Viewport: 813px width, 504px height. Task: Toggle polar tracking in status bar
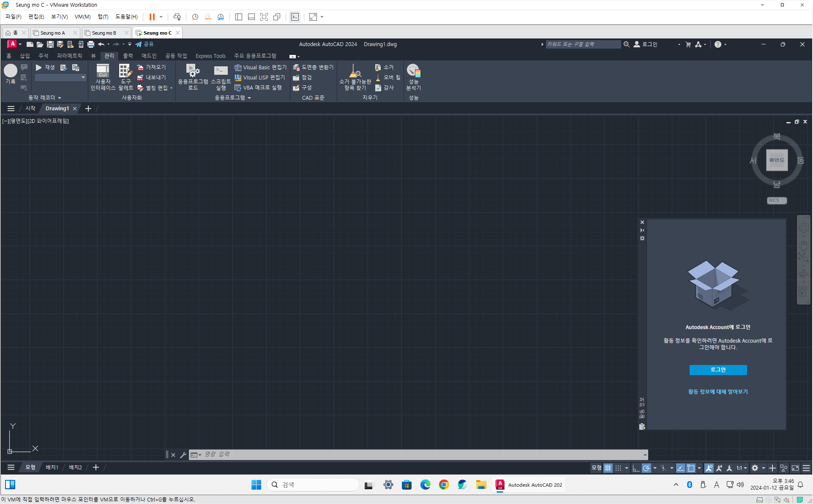[646, 468]
